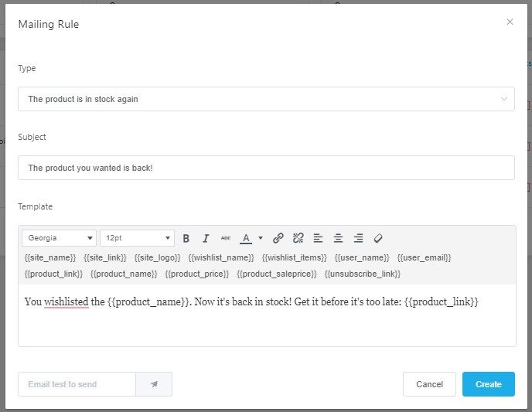Image resolution: width=532 pixels, height=412 pixels.
Task: Open text color picker arrow
Action: point(261,238)
